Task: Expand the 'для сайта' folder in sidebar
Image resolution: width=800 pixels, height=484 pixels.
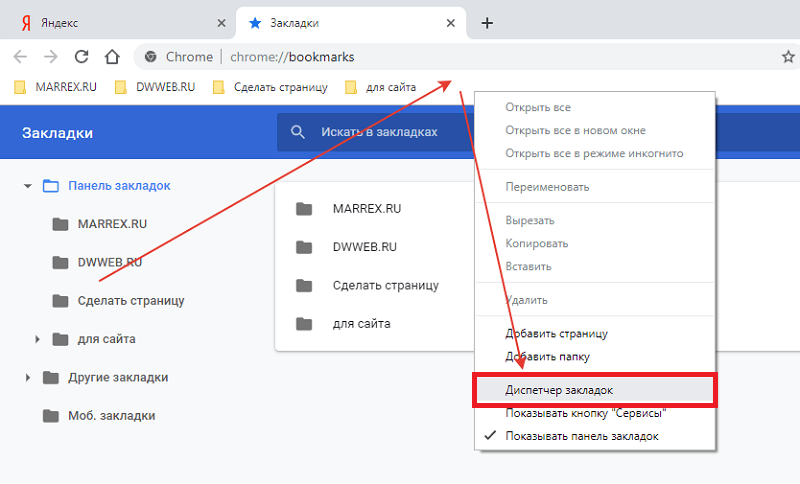Action: (x=38, y=339)
